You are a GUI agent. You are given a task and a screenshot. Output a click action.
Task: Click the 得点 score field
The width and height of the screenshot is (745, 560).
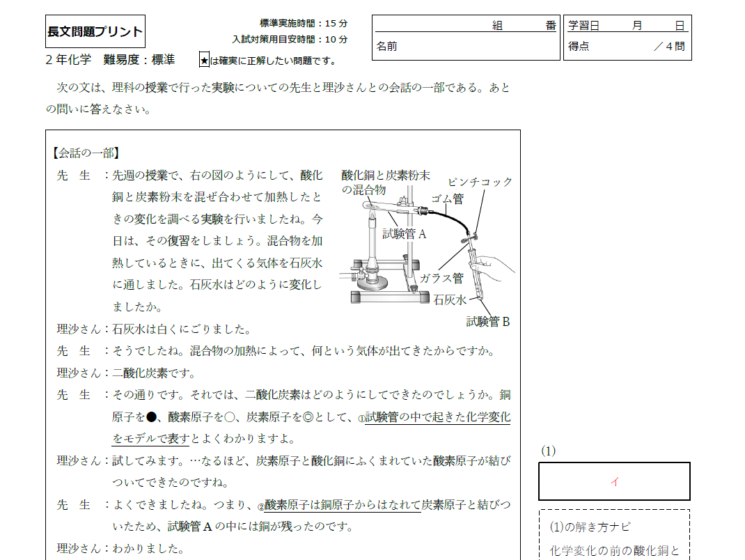[627, 47]
